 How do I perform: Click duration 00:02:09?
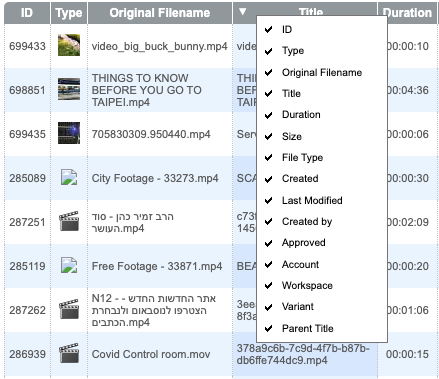coord(407,222)
